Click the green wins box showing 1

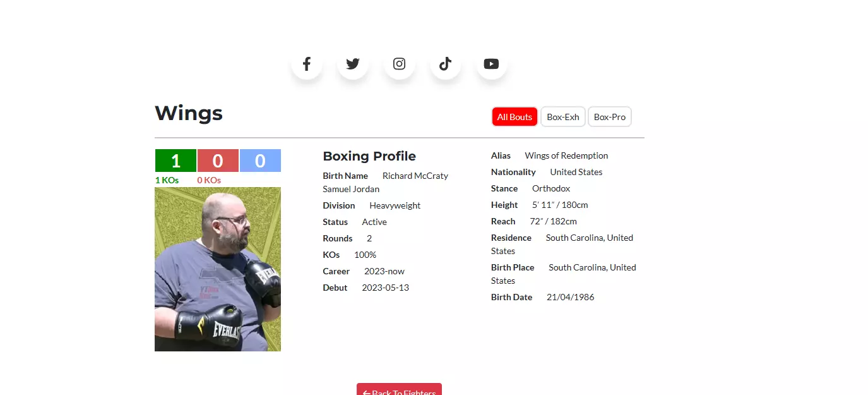[175, 161]
